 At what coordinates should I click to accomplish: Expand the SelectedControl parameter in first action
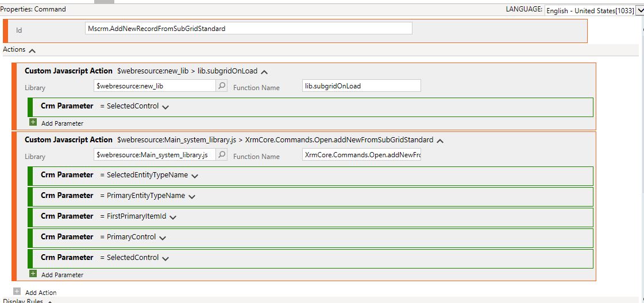point(165,107)
